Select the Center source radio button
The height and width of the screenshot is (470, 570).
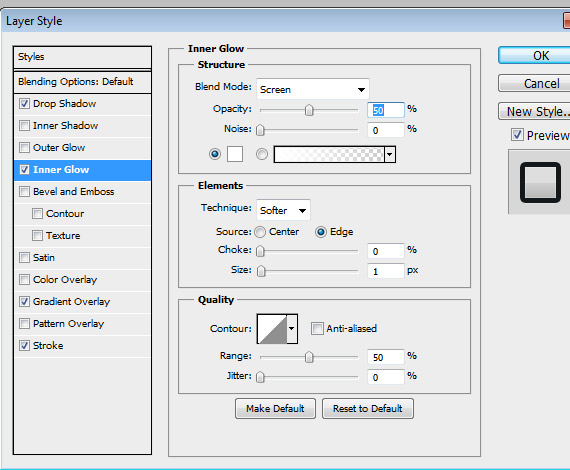coord(260,232)
